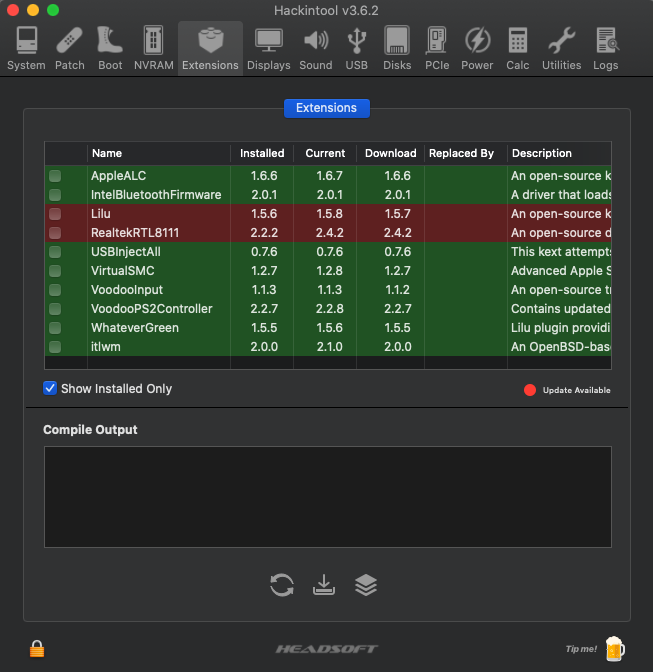Screen dimensions: 653x672
Task: Click WhateverGreen current version 1.5.6
Action: [329, 328]
